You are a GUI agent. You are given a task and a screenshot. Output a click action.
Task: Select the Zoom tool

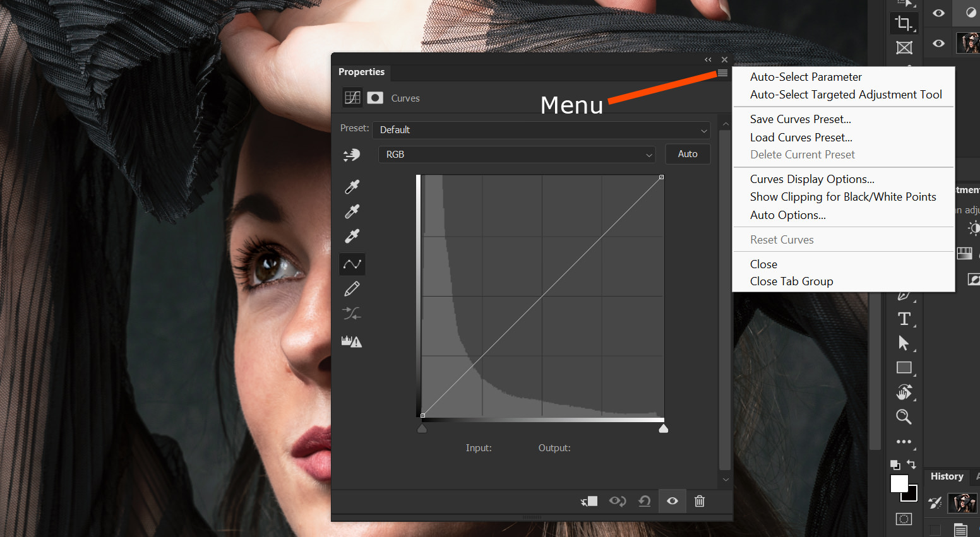(x=904, y=416)
